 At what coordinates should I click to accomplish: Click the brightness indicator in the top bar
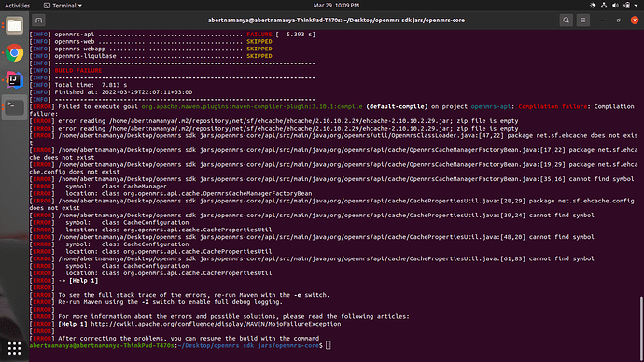click(593, 6)
